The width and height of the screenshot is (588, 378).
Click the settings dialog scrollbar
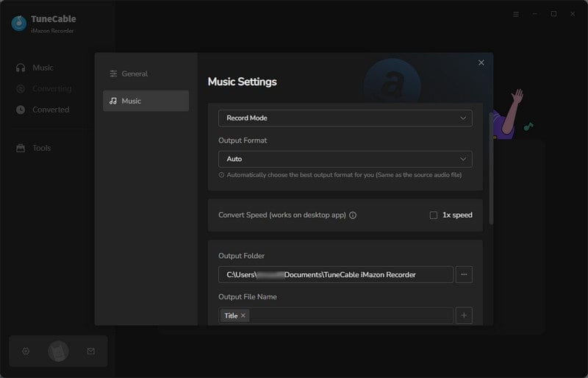[x=491, y=168]
